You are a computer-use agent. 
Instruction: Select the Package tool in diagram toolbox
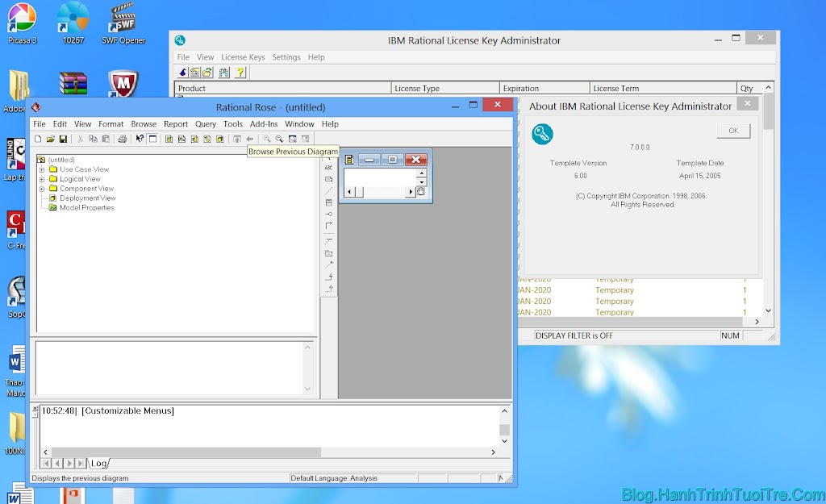pyautogui.click(x=329, y=253)
